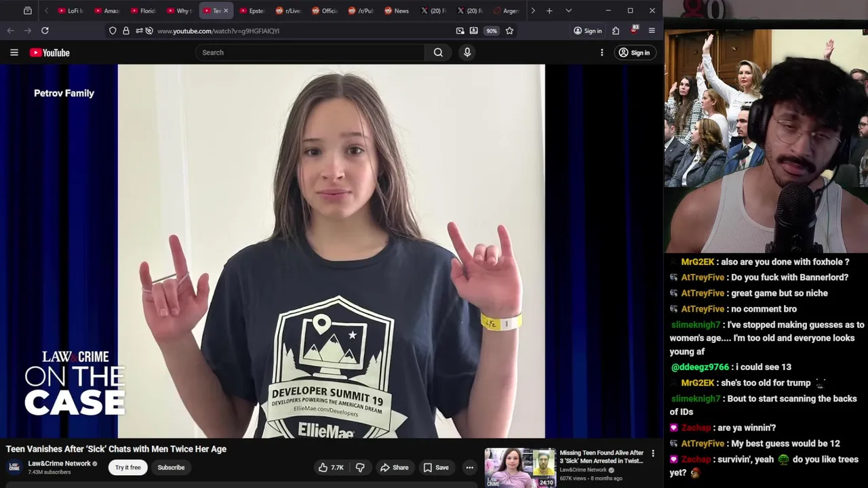Viewport: 868px width, 488px height.
Task: Switch to the Official Reddit tab
Action: [x=324, y=11]
